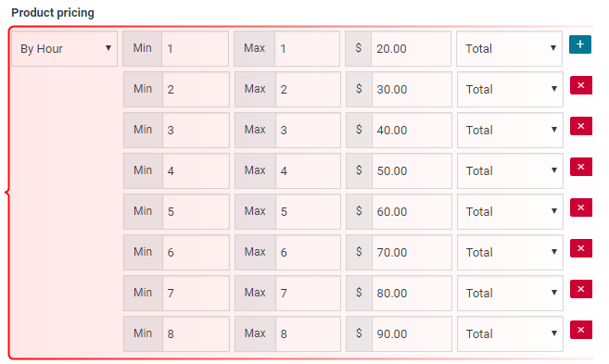Open Total dropdown for the $70.00 row
The width and height of the screenshot is (609, 364).
[510, 252]
